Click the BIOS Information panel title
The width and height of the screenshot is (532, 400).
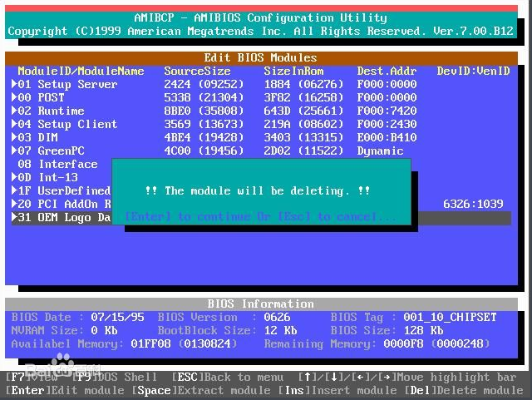coord(260,304)
